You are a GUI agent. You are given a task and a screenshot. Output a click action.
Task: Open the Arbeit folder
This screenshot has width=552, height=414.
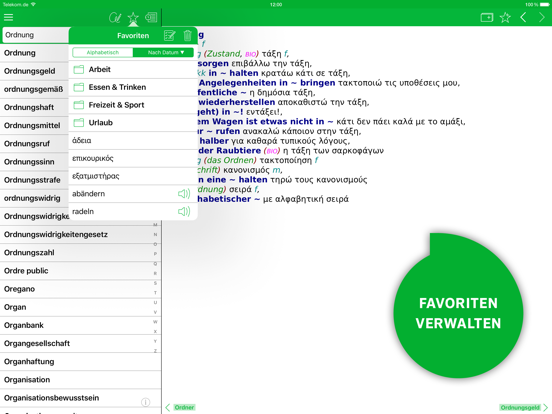133,69
